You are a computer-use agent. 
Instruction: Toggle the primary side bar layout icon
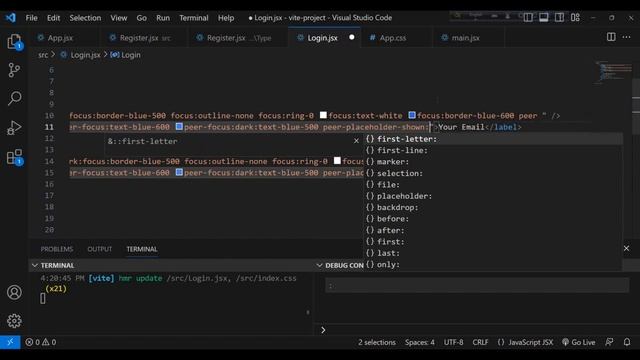click(x=528, y=17)
